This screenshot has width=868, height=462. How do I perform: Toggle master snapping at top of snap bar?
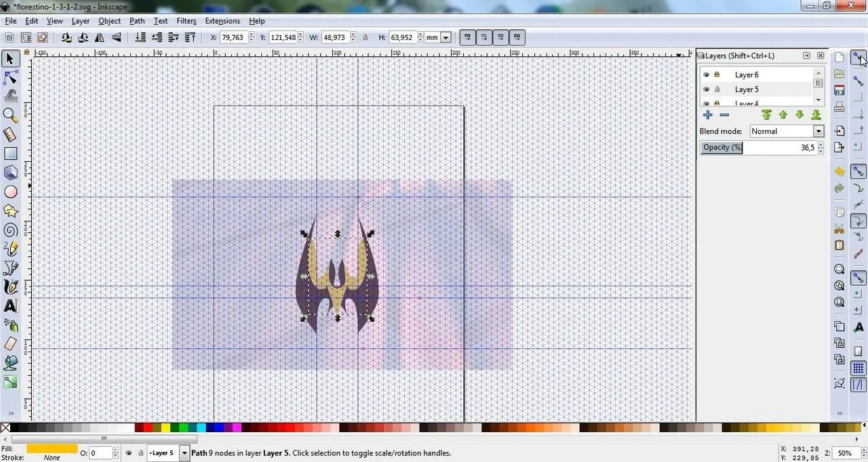[x=859, y=58]
